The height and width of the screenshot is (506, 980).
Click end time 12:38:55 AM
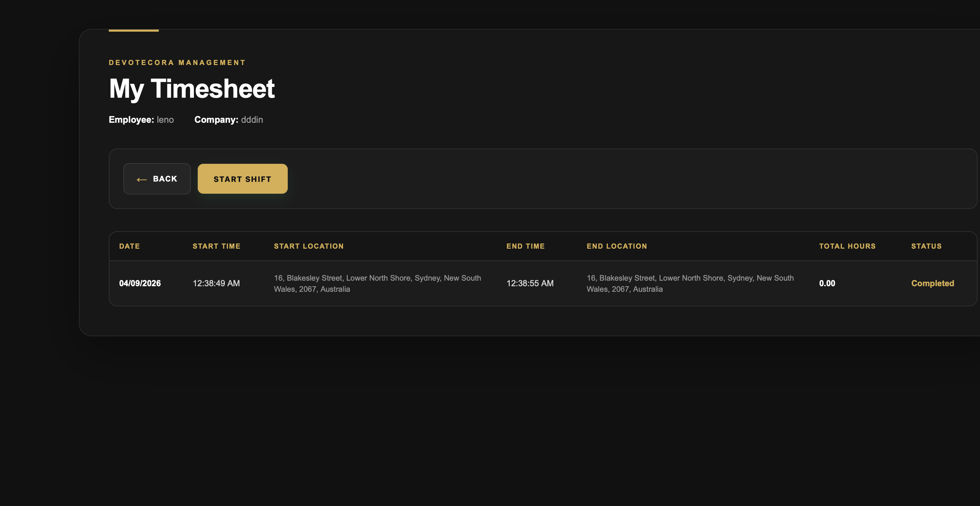[530, 283]
